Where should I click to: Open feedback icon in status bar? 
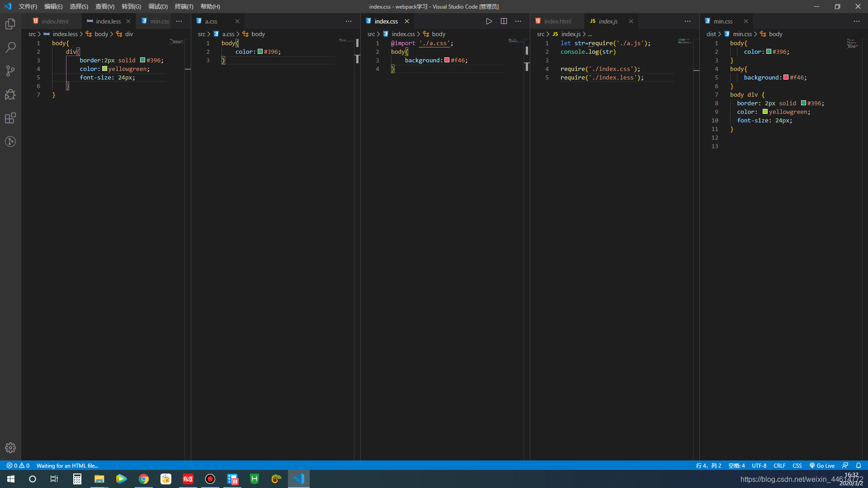[x=845, y=465]
